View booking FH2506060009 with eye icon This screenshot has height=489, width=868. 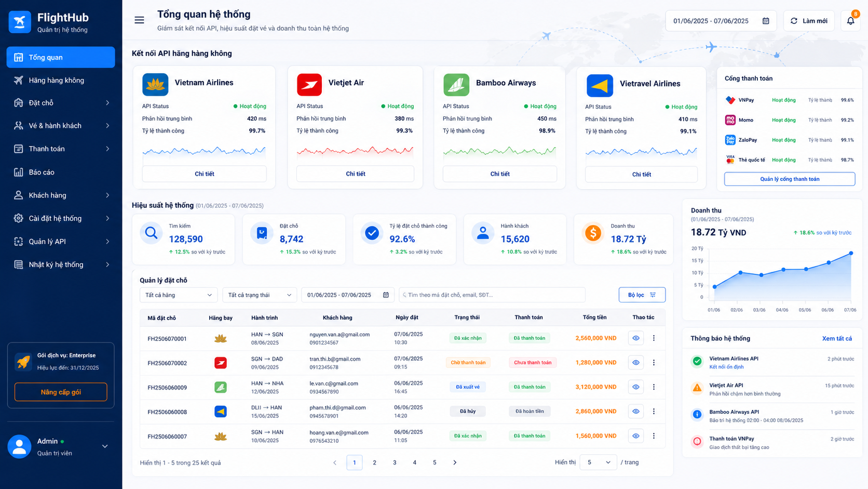(x=636, y=387)
